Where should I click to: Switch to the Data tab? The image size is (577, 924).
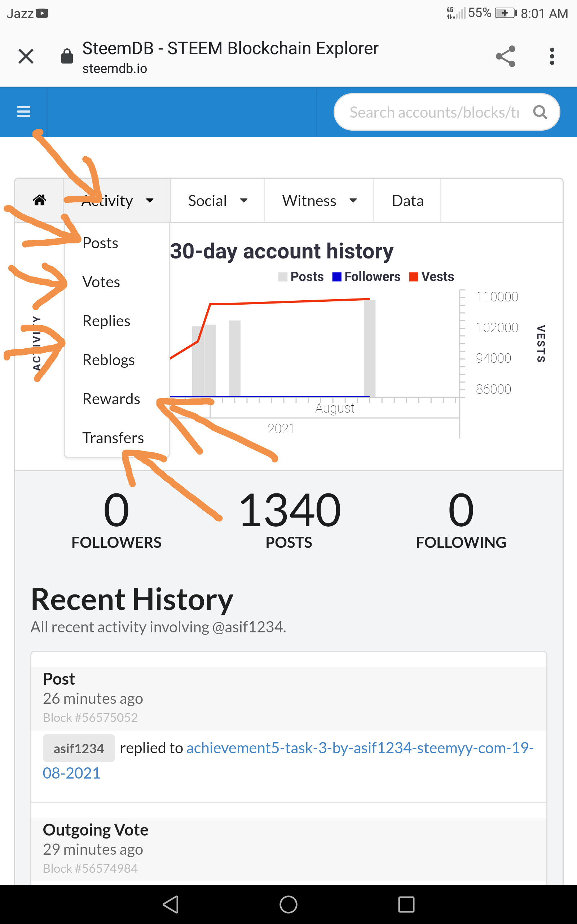click(407, 200)
